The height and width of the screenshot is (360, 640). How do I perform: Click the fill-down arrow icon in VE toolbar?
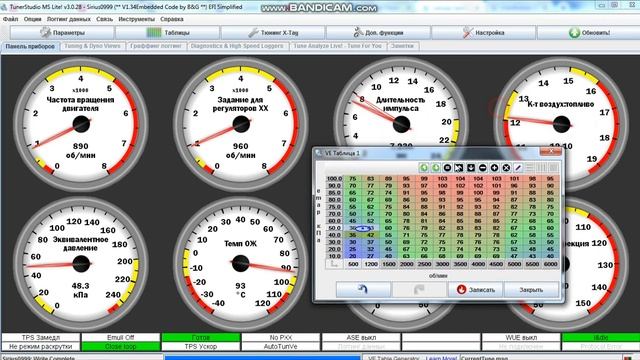(x=471, y=168)
